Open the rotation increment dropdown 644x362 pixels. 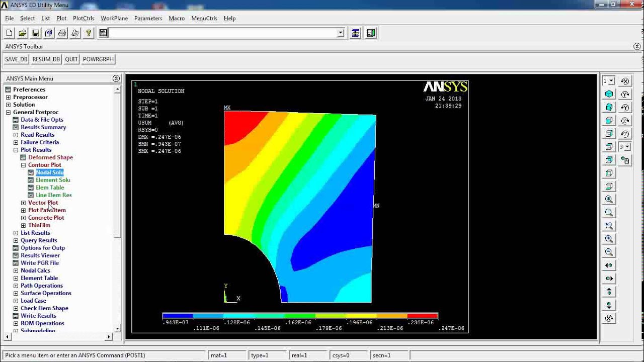627,147
